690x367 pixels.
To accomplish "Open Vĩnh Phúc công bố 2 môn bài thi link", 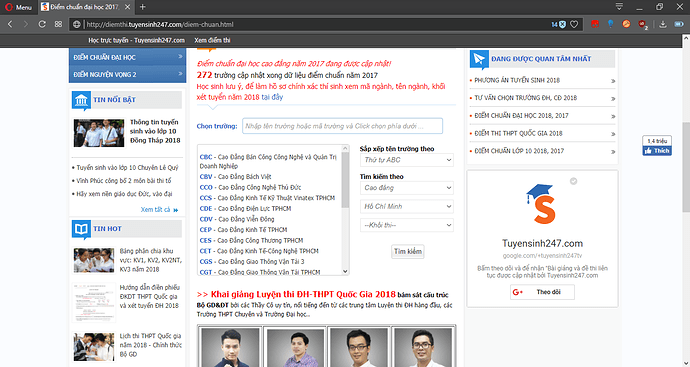I will (x=124, y=180).
